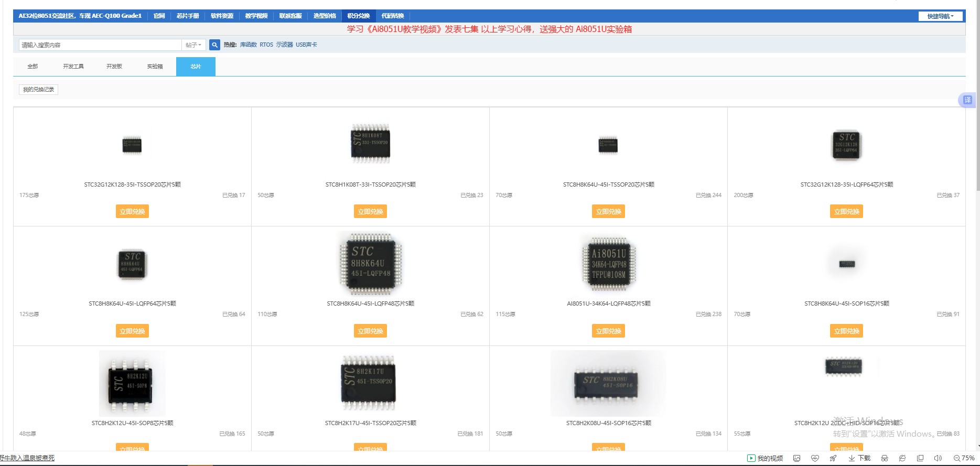Click the STC8H2K08U-45I-SOP16芯片5颗 title
Image resolution: width=980 pixels, height=466 pixels.
pyautogui.click(x=608, y=423)
